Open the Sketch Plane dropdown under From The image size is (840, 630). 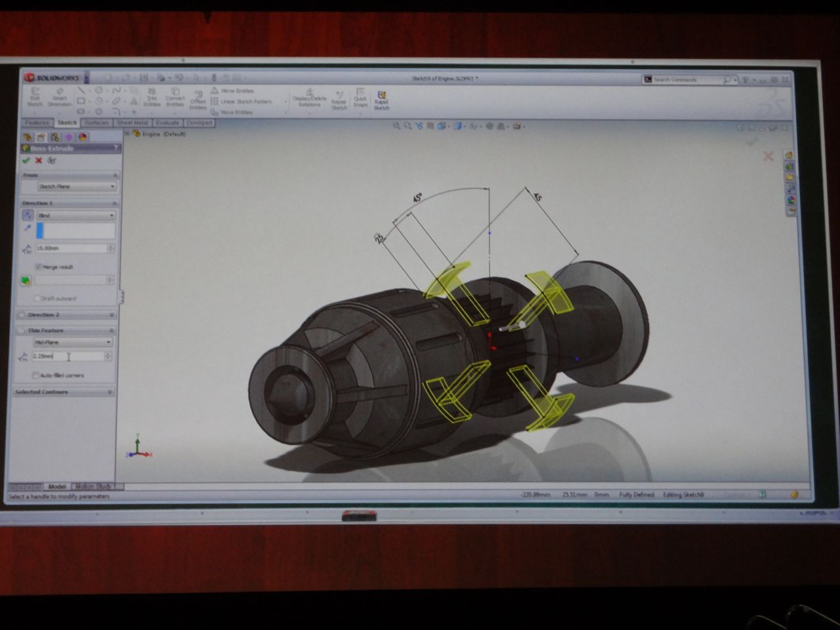click(76, 186)
